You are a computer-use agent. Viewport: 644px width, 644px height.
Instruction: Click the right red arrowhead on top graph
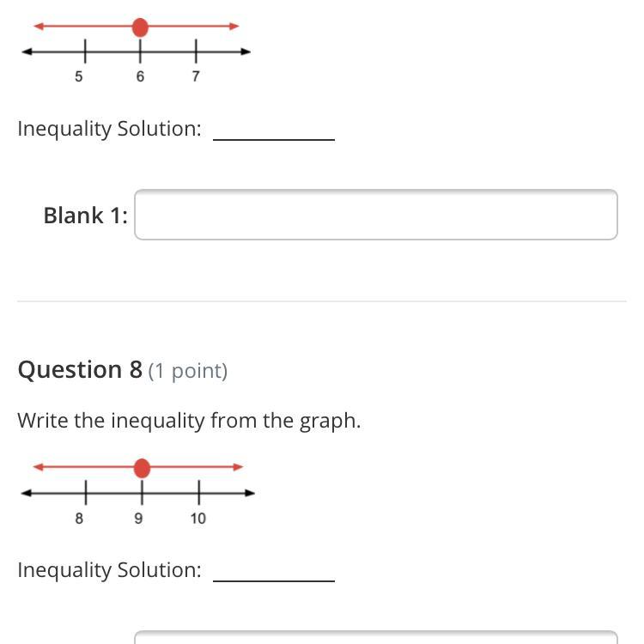click(234, 27)
